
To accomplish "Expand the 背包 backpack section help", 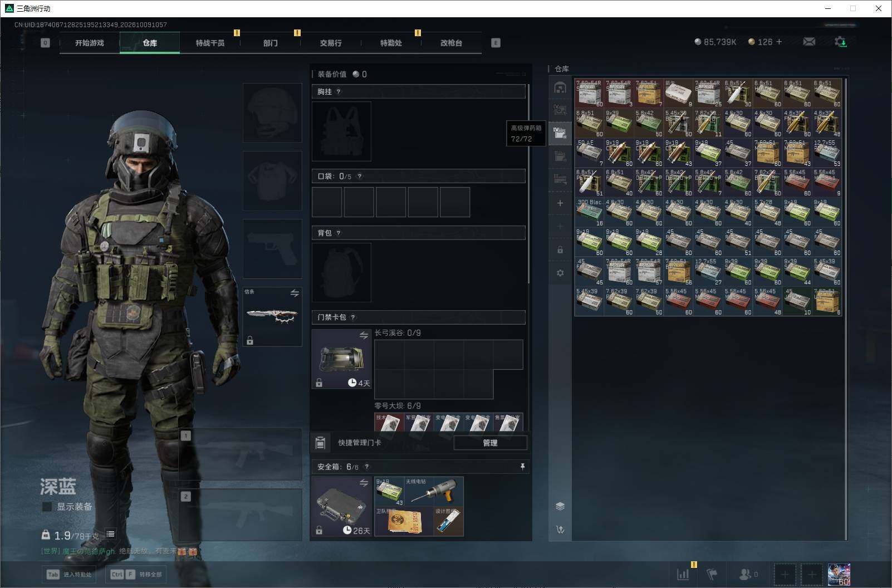I will point(339,233).
